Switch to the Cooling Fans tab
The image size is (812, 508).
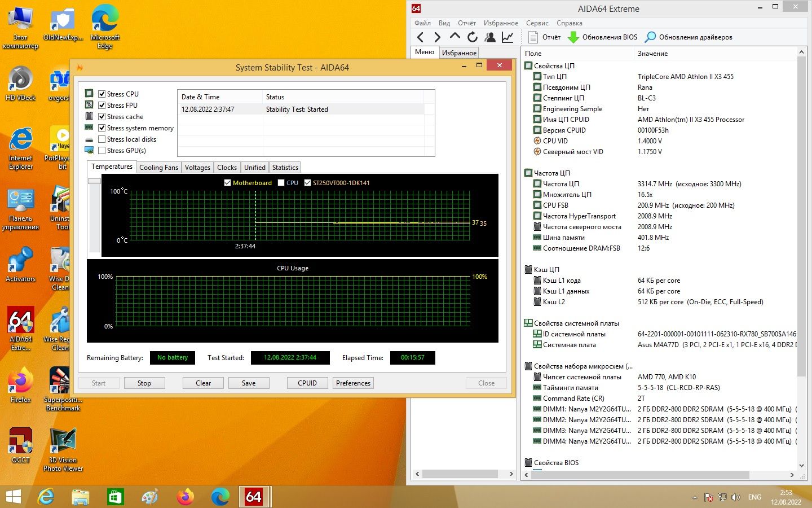[158, 168]
